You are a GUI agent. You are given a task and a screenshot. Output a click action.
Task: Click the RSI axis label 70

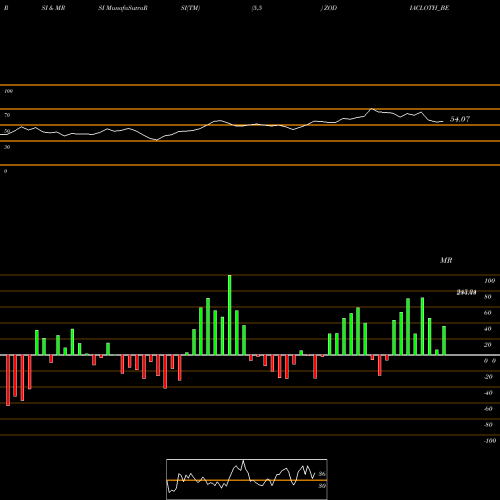7,115
